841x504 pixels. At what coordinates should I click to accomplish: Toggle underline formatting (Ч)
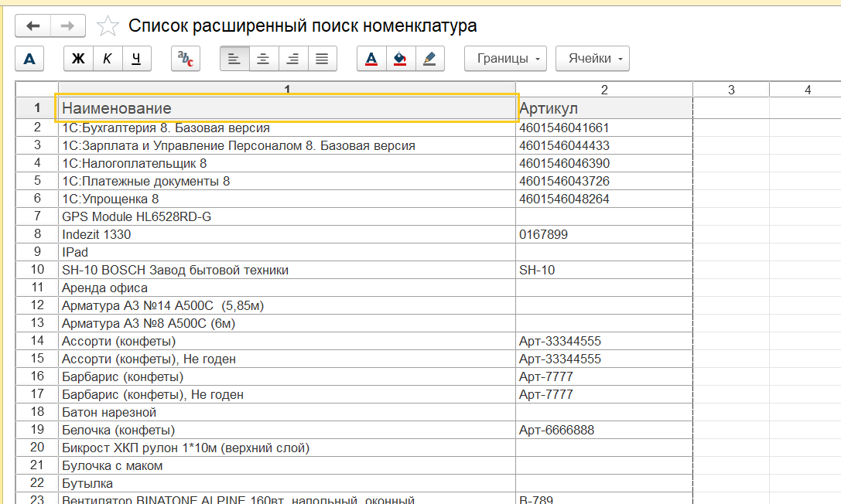(x=136, y=59)
